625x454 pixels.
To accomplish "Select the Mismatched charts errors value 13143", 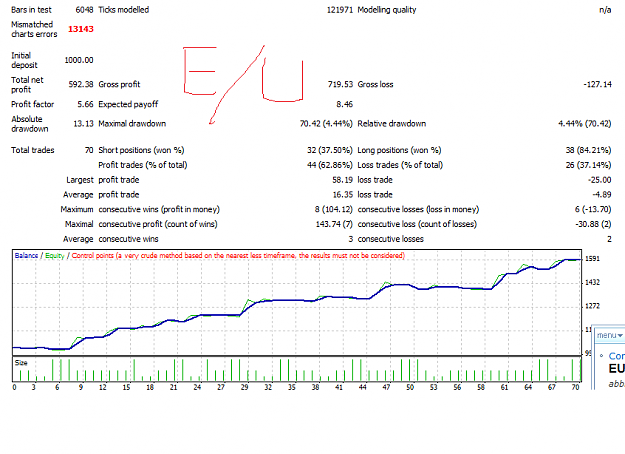I will (81, 29).
